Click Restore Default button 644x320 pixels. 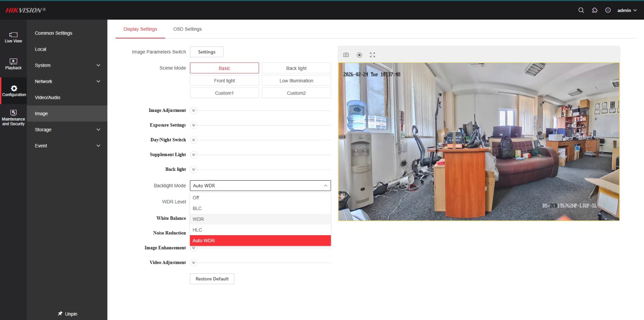(212, 279)
